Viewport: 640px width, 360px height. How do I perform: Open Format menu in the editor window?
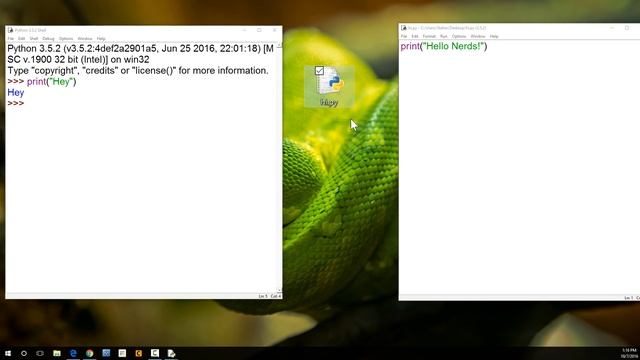point(429,36)
